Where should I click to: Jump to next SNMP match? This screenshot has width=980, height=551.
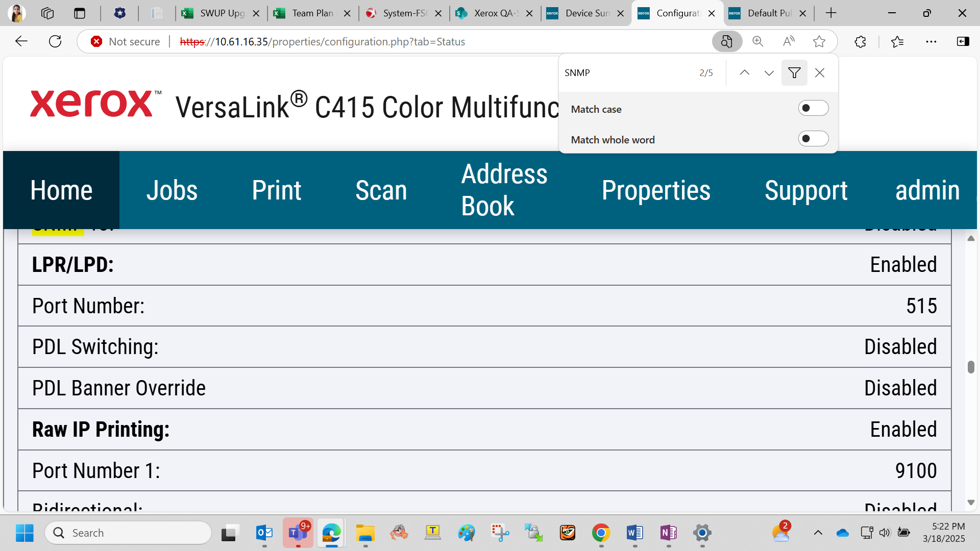(x=769, y=72)
